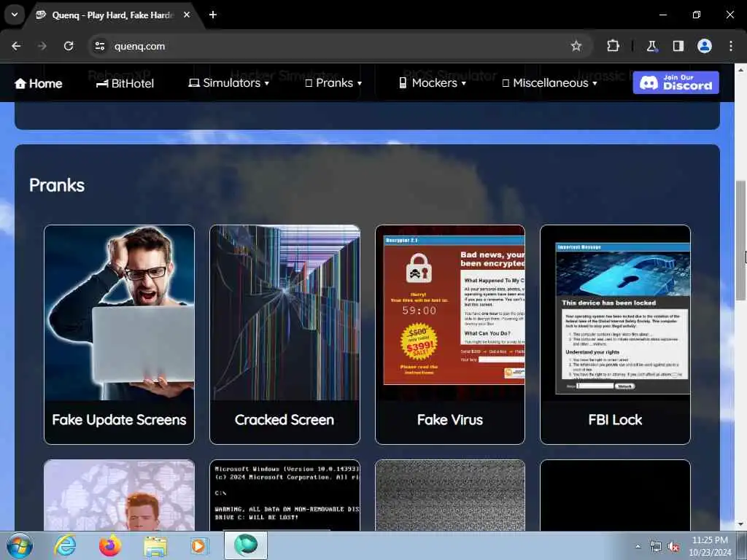Open Windows Explorer from the taskbar
Image resolution: width=747 pixels, height=560 pixels.
[155, 546]
